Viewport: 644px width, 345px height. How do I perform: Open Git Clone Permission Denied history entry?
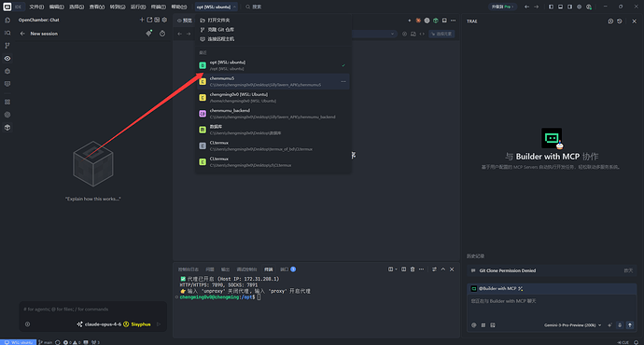pyautogui.click(x=552, y=270)
